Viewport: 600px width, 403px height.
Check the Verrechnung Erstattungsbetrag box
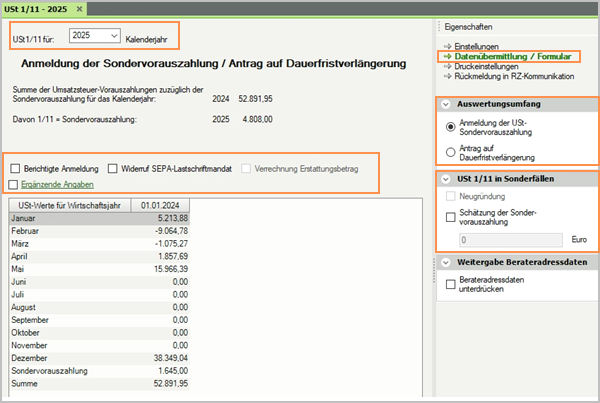click(246, 168)
